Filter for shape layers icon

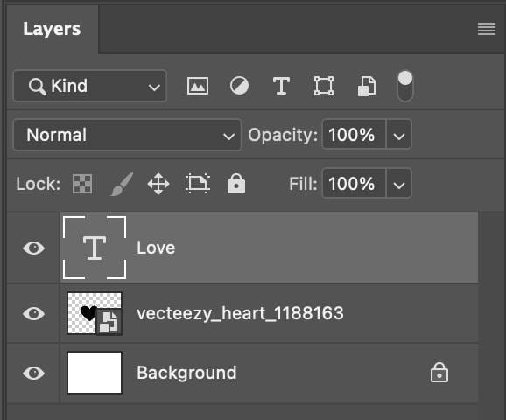[324, 86]
